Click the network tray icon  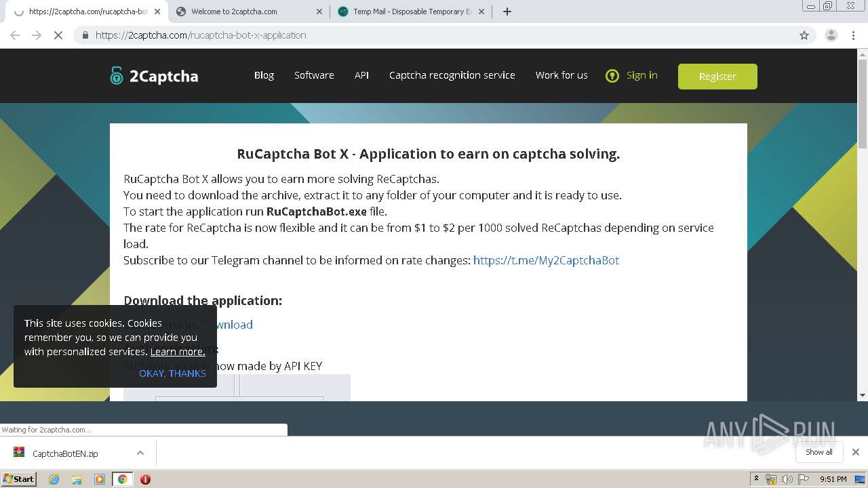(x=771, y=479)
